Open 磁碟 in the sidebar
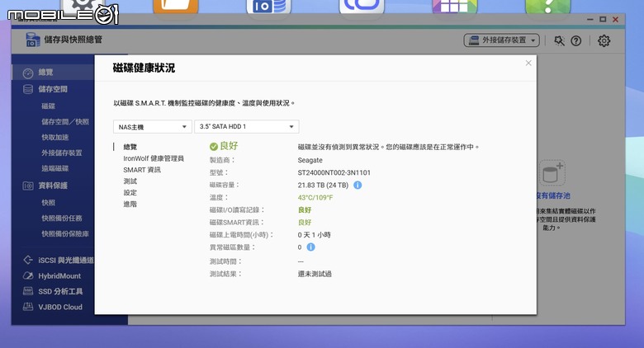The image size is (644, 348). [x=48, y=106]
